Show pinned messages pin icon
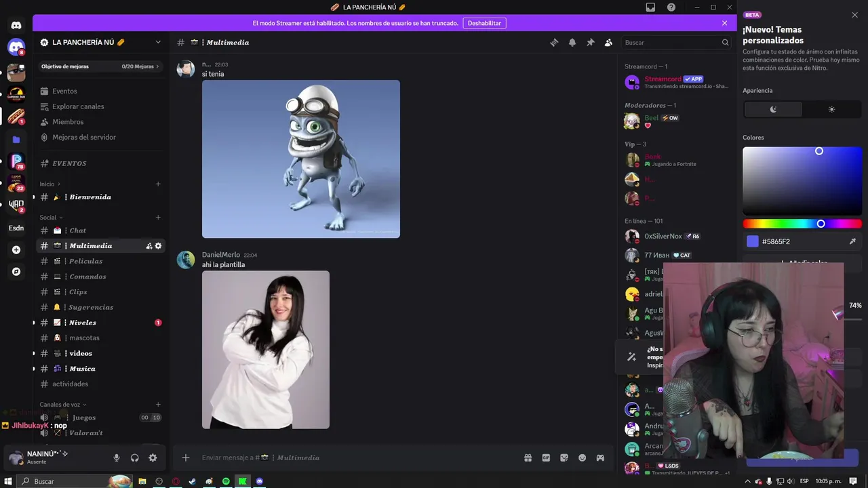 (x=591, y=42)
